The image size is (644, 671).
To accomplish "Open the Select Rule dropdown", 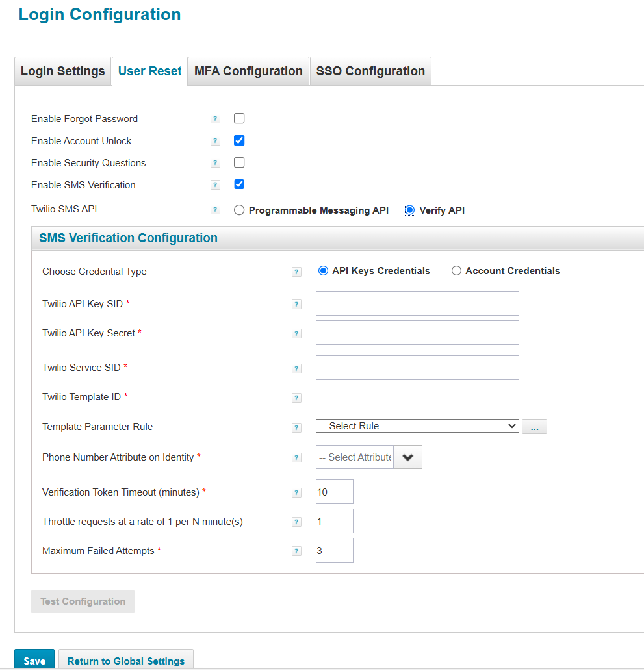I will tap(417, 426).
